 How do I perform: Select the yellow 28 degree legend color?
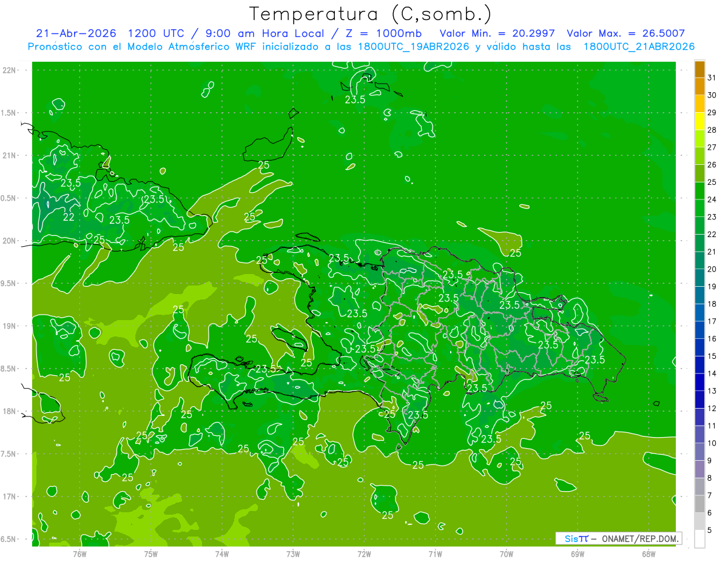699,122
